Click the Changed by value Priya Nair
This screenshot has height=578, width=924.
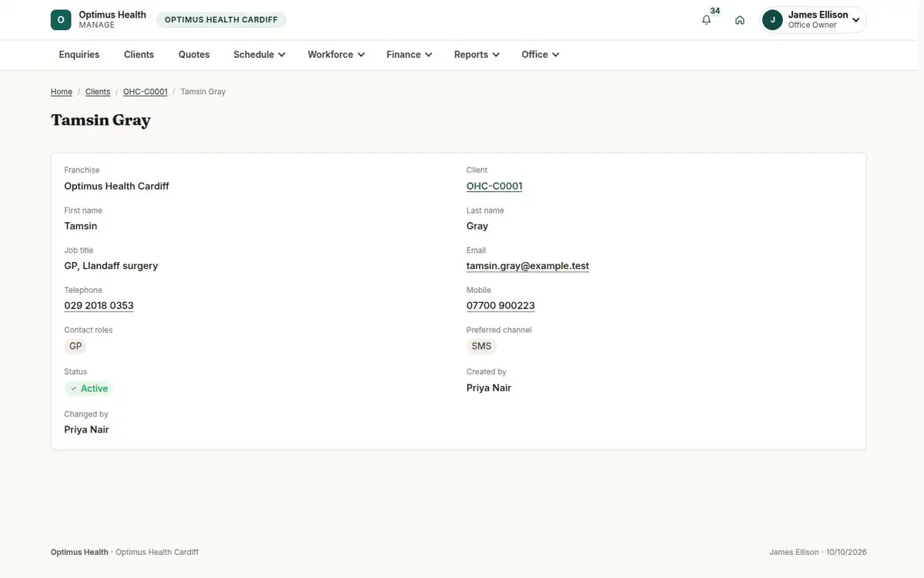[x=86, y=430]
